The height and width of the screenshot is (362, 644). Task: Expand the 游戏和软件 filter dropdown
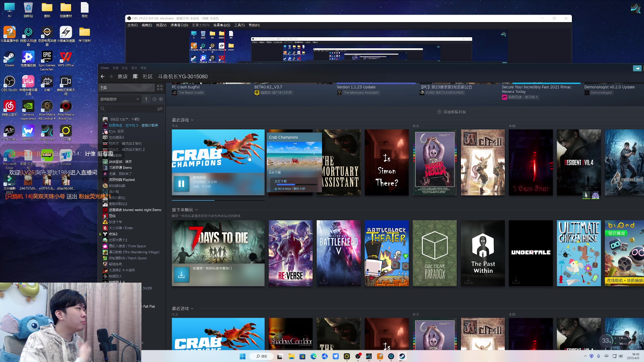pyautogui.click(x=138, y=99)
